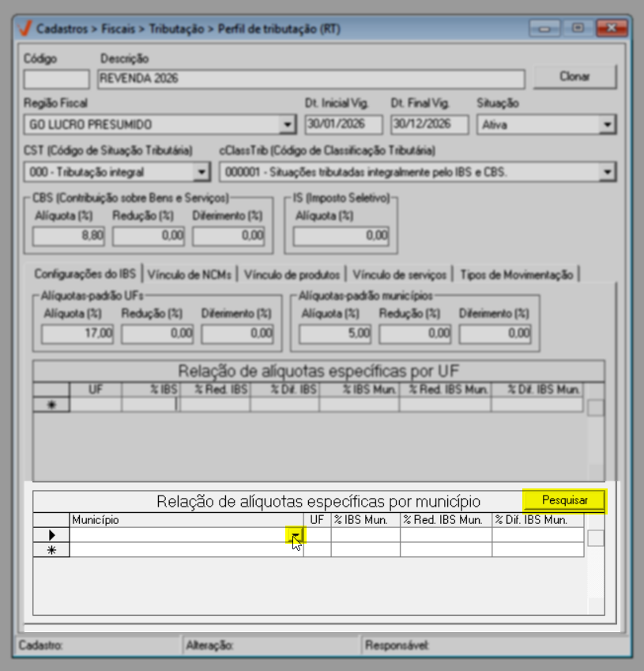Select the current-row arrow marker in município grid
The height and width of the screenshot is (671, 644).
tap(51, 535)
